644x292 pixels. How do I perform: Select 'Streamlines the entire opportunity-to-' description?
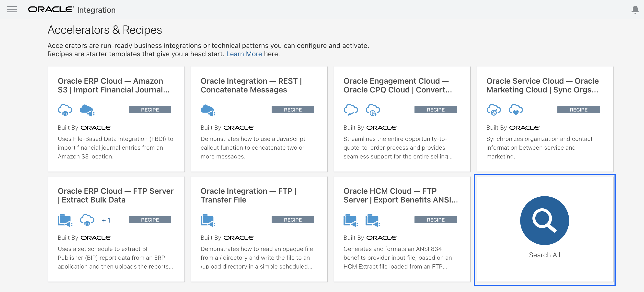coord(398,148)
